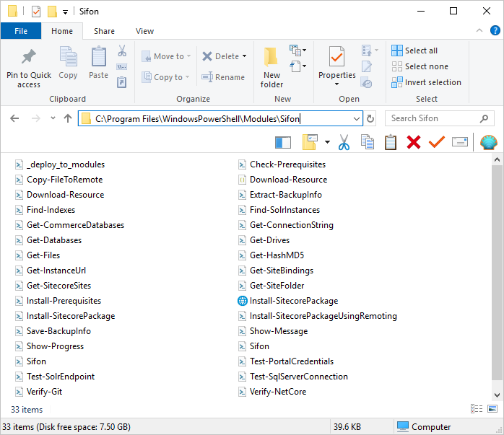Screen dimensions: 504x435
Task: Select the Home ribbon tab
Action: coord(62,31)
